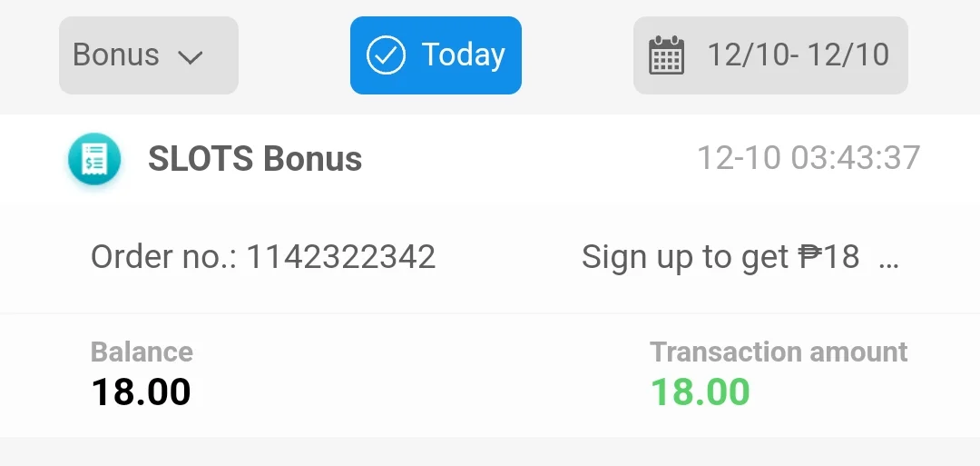The image size is (980, 466).
Task: Click the teal receipt icon for SLOTS Bonus
Action: click(x=94, y=159)
